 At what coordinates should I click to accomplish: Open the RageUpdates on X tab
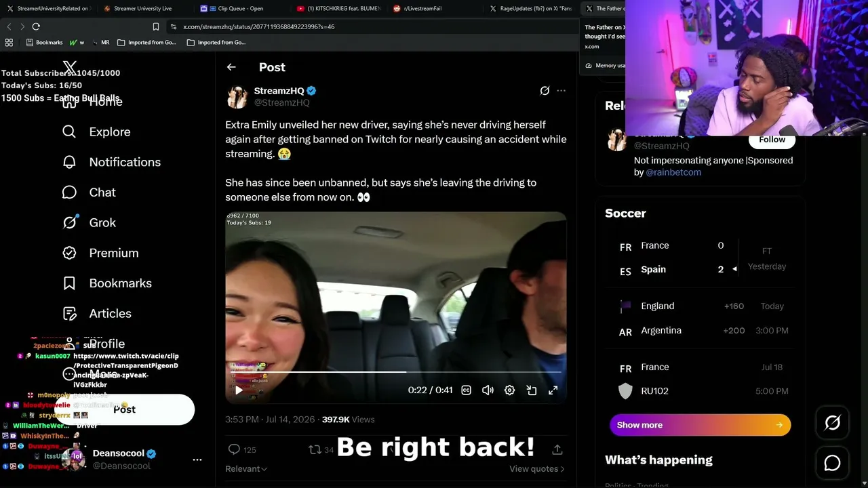coord(531,8)
